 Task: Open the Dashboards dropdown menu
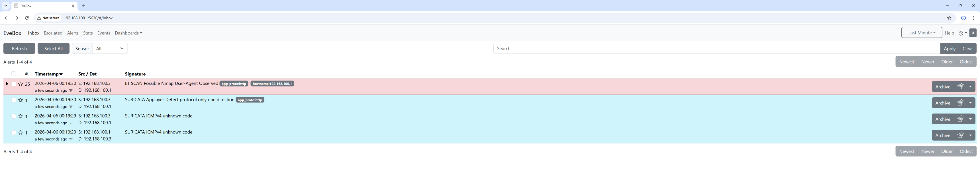tap(128, 33)
